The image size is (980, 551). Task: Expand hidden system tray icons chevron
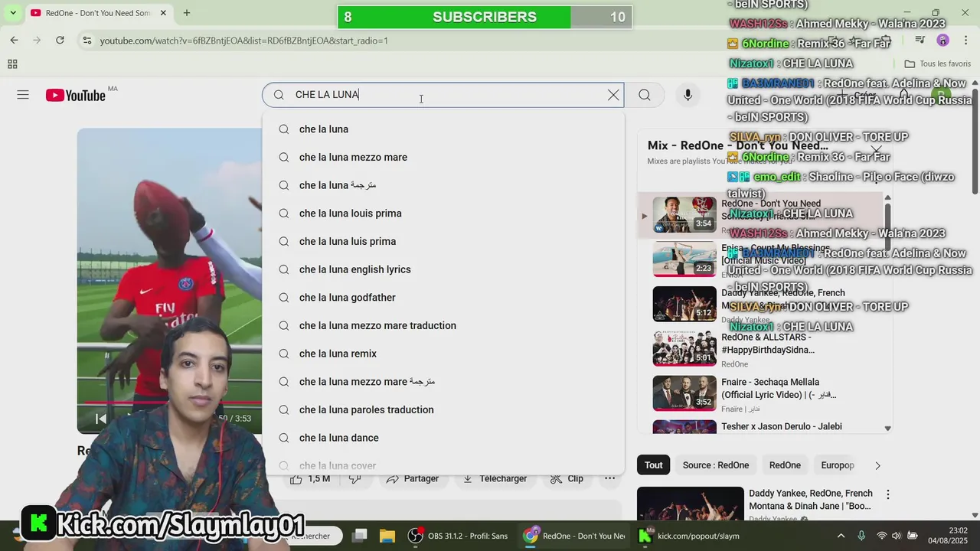click(x=841, y=536)
